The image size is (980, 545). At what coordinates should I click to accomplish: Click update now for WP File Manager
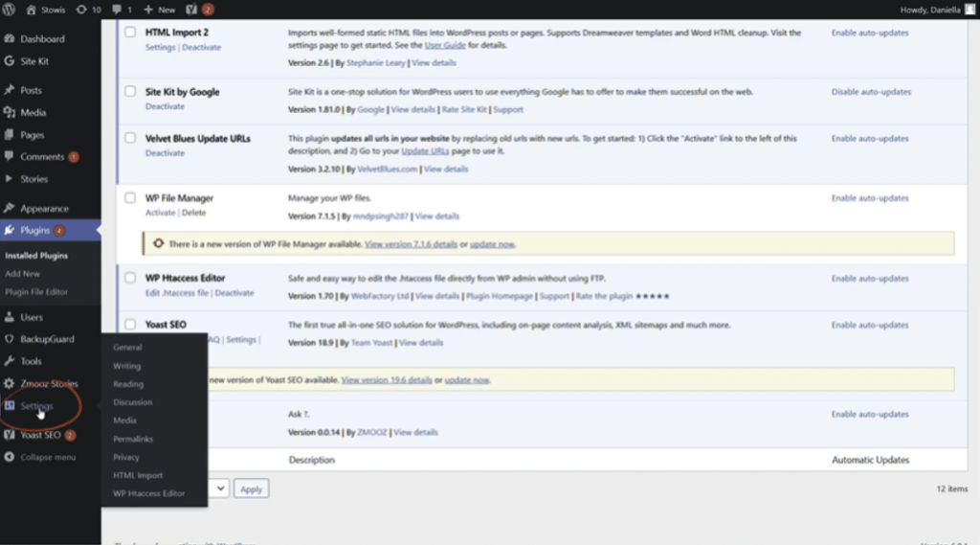(492, 244)
